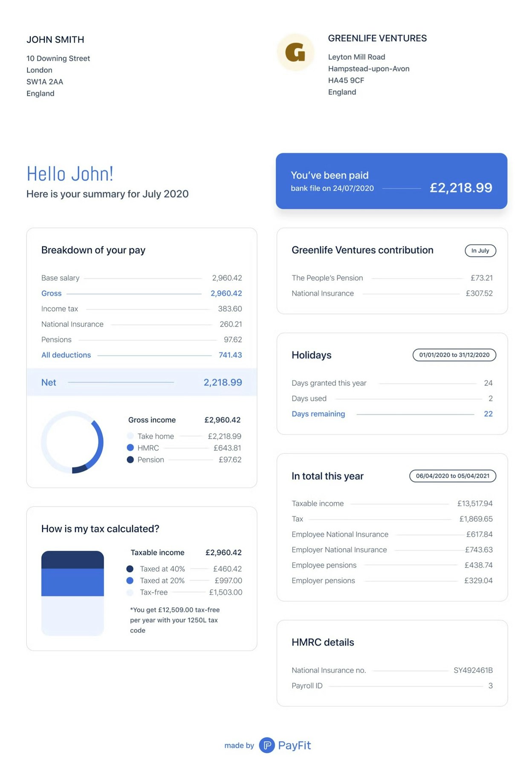The image size is (532, 783).
Task: Click the 'made by' text
Action: pyautogui.click(x=239, y=745)
